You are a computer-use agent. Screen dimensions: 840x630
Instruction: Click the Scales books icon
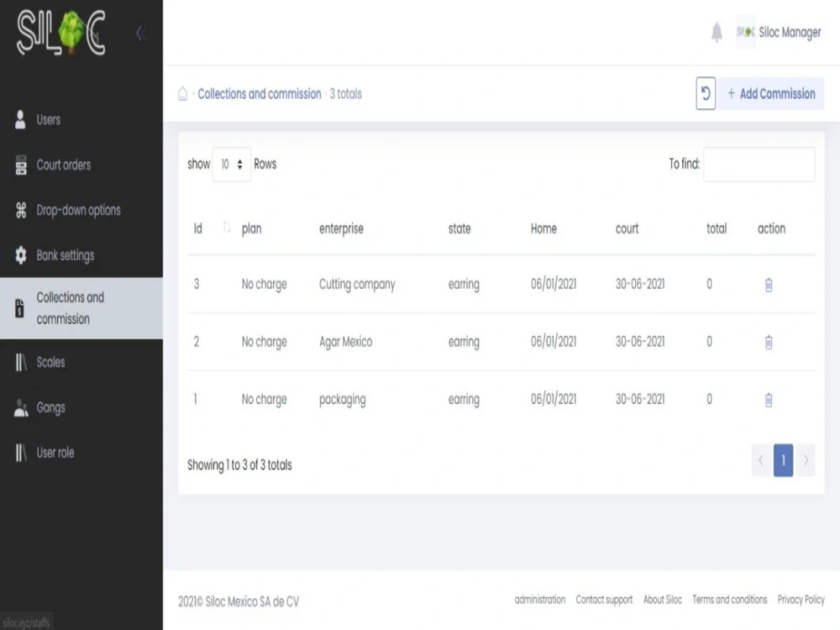click(21, 363)
